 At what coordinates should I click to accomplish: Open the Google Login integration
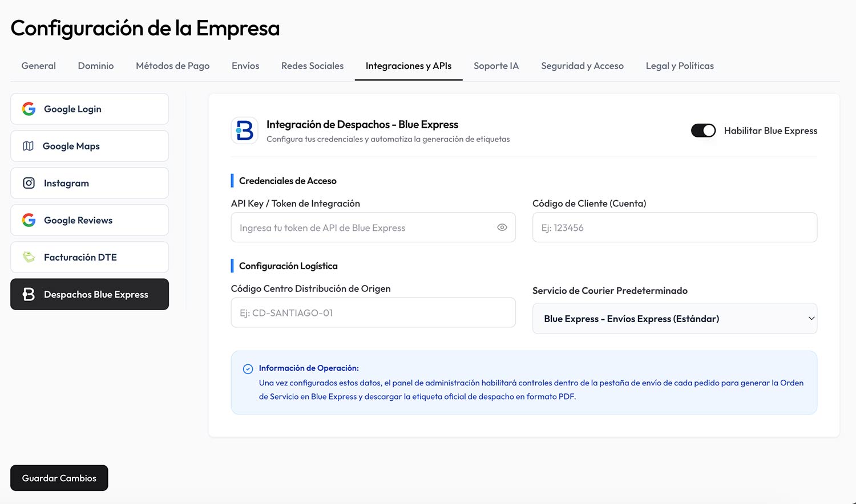[90, 109]
